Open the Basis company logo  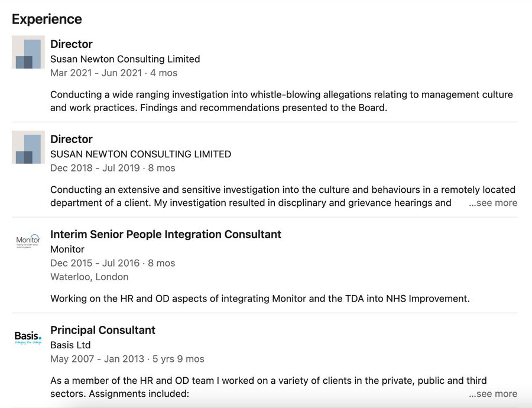28,338
